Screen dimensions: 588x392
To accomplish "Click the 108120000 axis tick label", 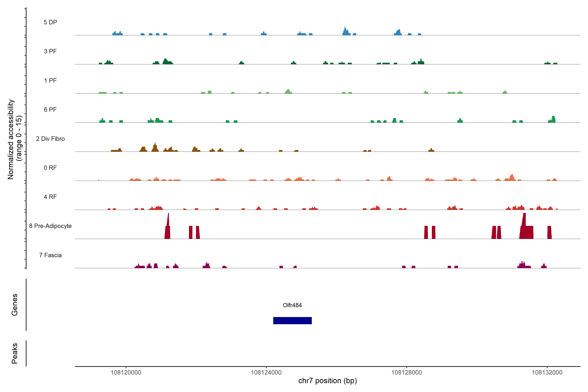I will [x=126, y=373].
